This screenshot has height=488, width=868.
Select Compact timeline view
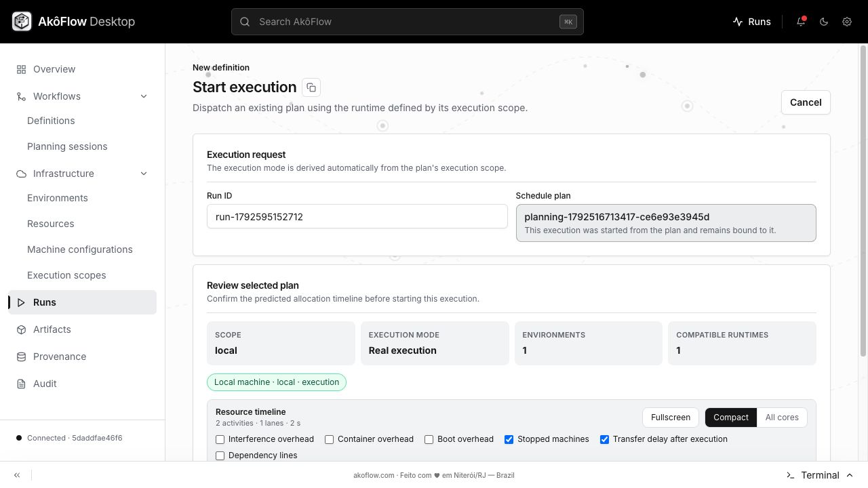pyautogui.click(x=731, y=418)
